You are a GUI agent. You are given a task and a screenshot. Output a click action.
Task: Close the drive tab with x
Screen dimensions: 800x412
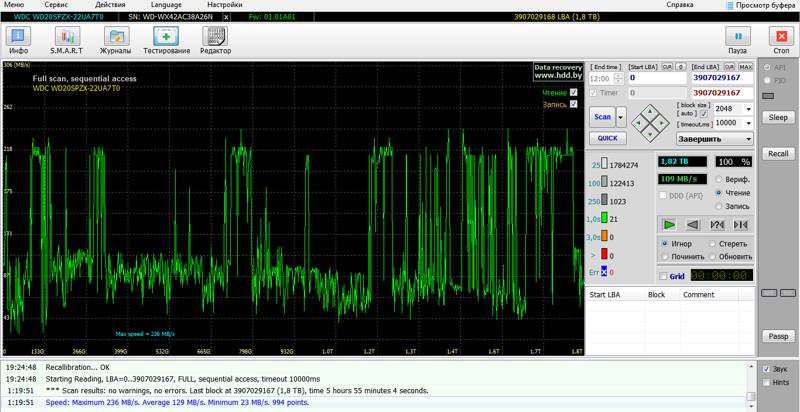[227, 17]
